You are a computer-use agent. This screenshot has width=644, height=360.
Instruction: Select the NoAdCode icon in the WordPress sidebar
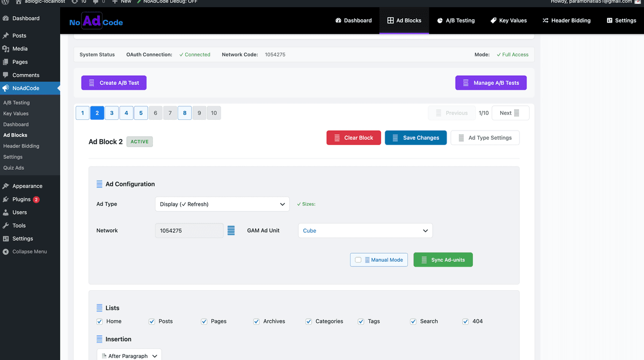click(x=5, y=88)
